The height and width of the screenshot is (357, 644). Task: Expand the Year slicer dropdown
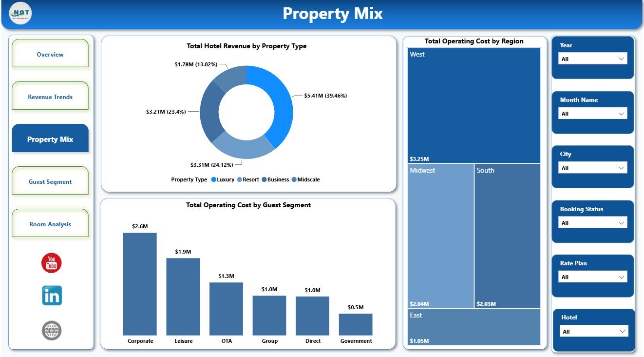(592, 59)
